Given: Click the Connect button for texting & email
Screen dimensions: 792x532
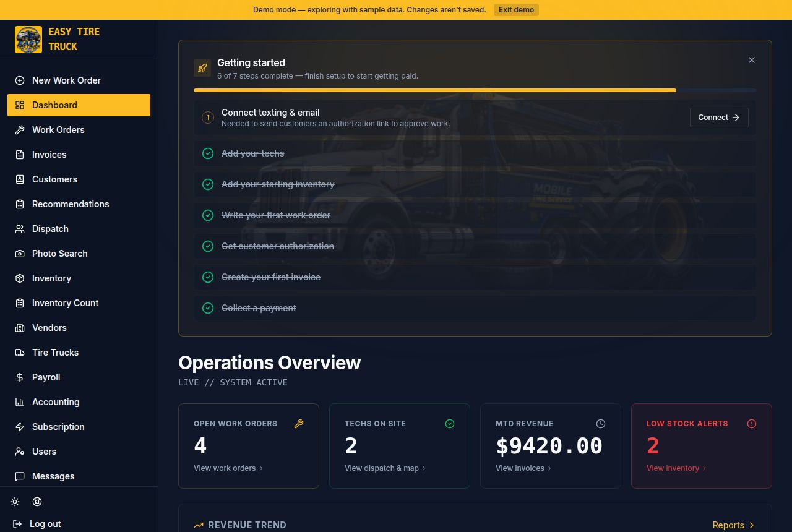Looking at the screenshot, I should (x=719, y=118).
